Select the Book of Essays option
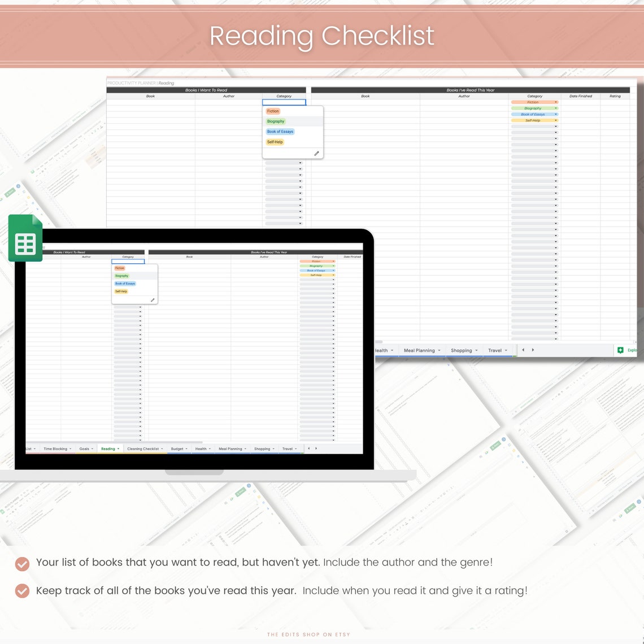The image size is (644, 644). point(280,131)
